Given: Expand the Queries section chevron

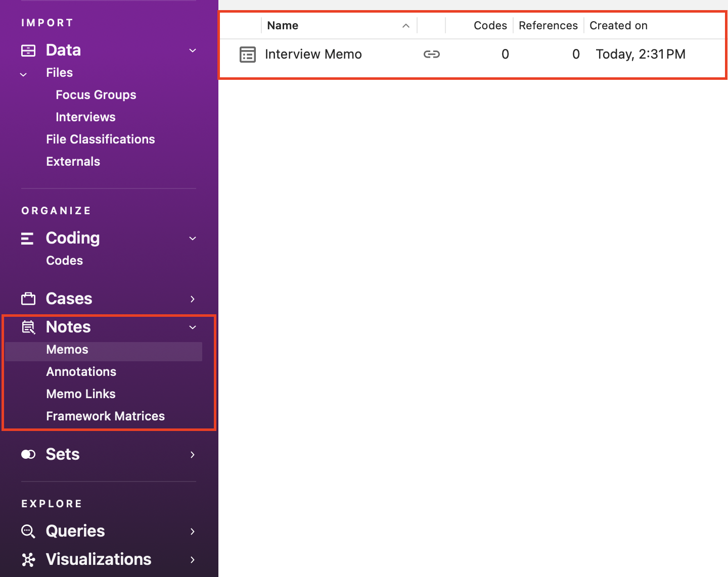Looking at the screenshot, I should click(x=193, y=532).
